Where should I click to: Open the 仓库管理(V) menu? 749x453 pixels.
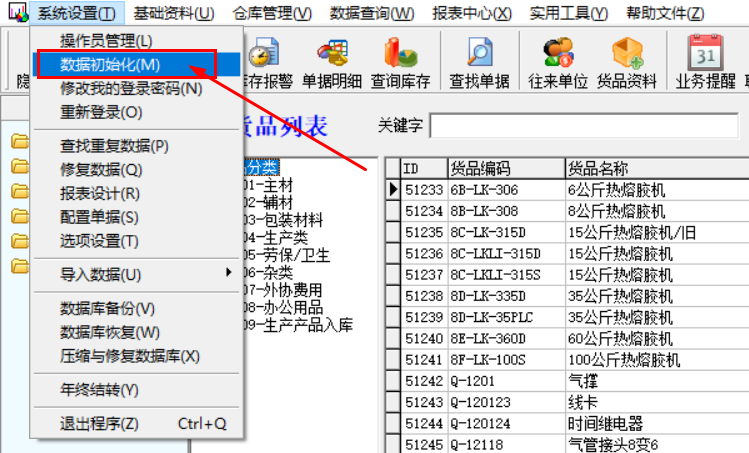272,13
